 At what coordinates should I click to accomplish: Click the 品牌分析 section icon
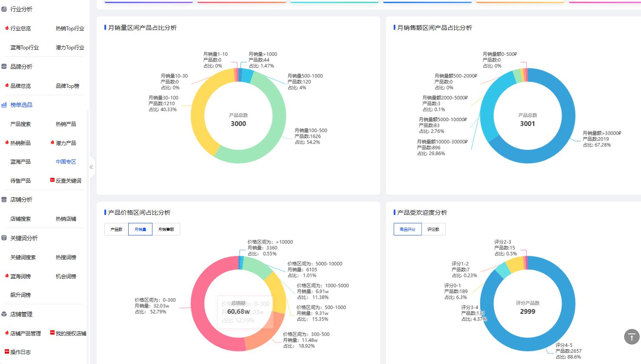(4, 67)
